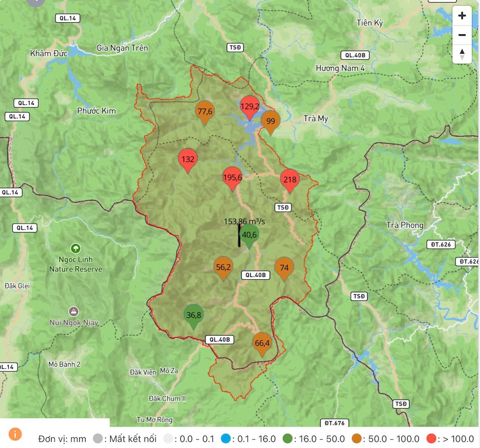
Task: Click the zoom out minus button
Action: pos(462,35)
